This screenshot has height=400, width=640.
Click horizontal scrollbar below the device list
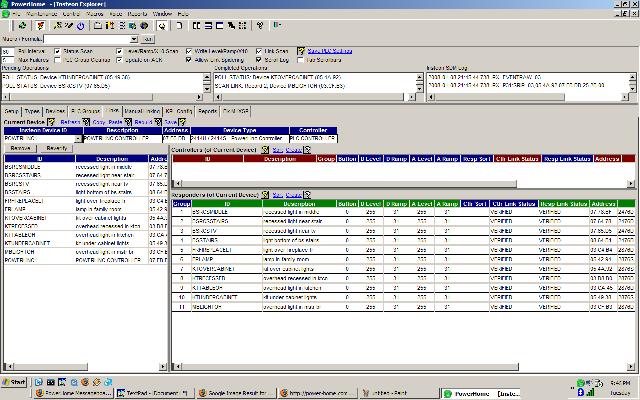pos(85,367)
